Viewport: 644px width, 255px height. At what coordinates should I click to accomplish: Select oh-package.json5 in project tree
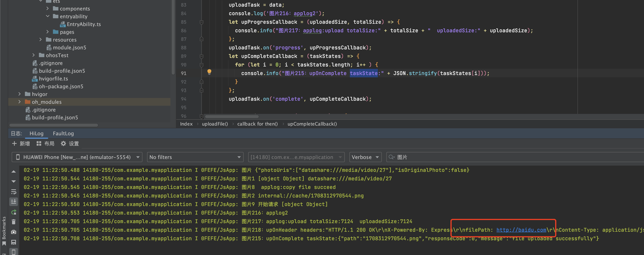(x=61, y=86)
